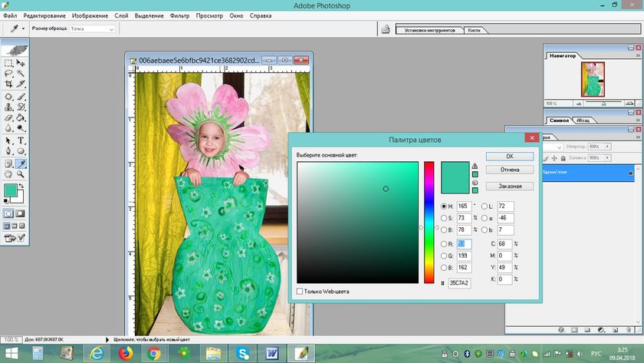Open the eyedropper tool preset picker arrow
Image resolution: width=644 pixels, height=363 pixels.
(x=24, y=28)
